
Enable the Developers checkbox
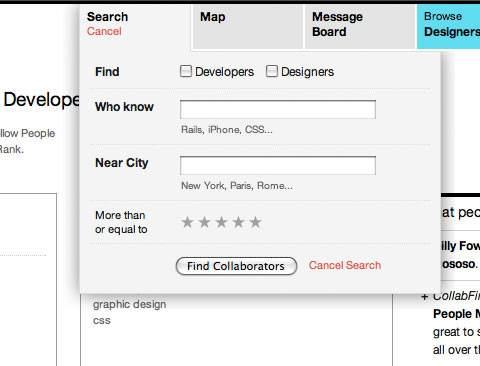[x=186, y=71]
